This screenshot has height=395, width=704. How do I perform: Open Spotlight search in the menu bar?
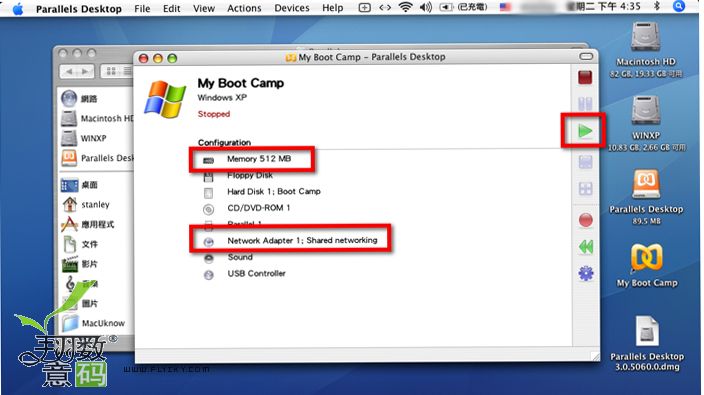[x=678, y=6]
